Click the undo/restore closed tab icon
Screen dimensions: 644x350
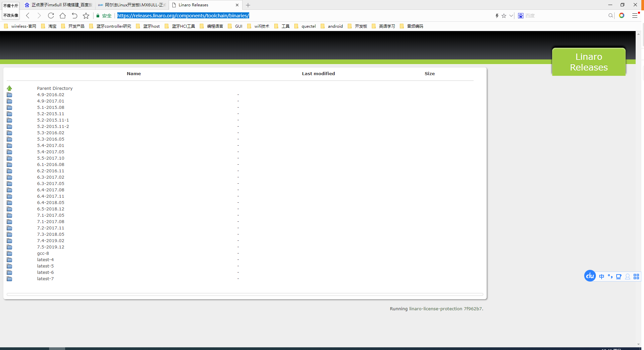(x=74, y=16)
